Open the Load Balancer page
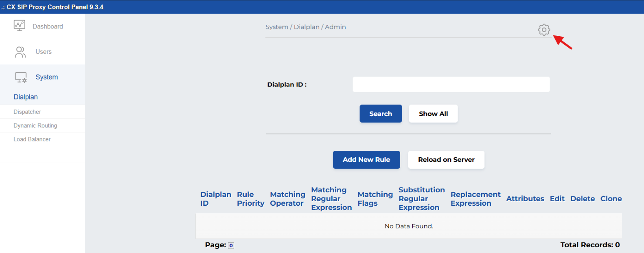Image resolution: width=644 pixels, height=253 pixels. tap(32, 139)
